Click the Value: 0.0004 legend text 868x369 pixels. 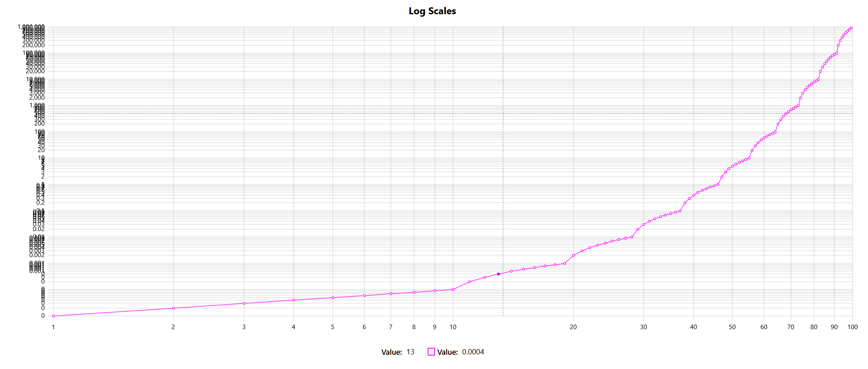[x=461, y=352]
